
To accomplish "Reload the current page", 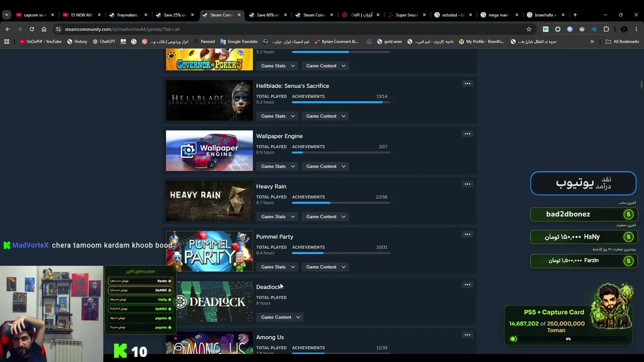I will point(32,29).
